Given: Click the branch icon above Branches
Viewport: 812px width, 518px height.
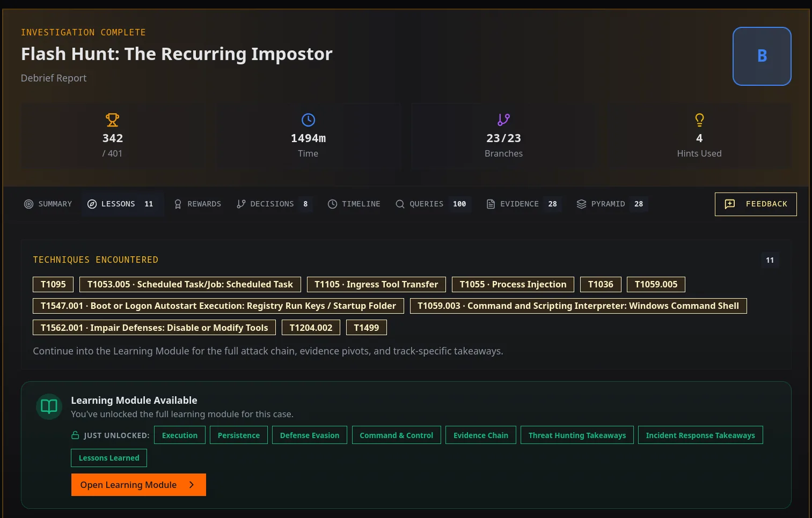Looking at the screenshot, I should tap(503, 120).
